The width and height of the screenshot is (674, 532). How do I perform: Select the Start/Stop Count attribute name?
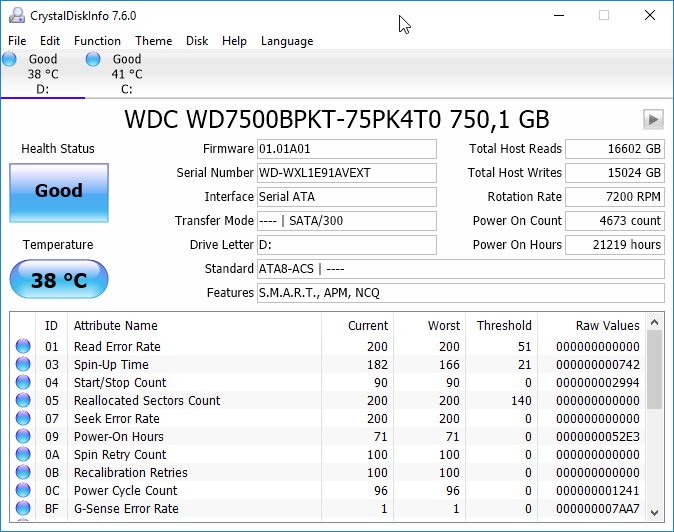[120, 382]
